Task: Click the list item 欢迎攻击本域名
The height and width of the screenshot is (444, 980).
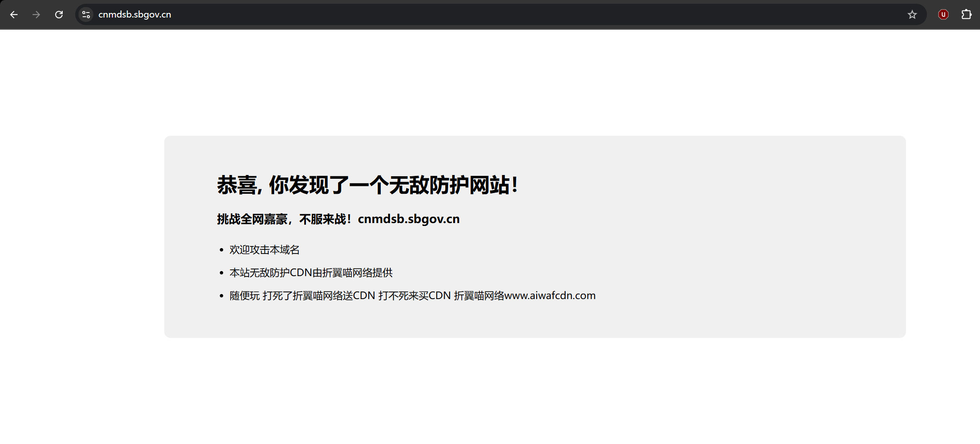Action: (265, 250)
